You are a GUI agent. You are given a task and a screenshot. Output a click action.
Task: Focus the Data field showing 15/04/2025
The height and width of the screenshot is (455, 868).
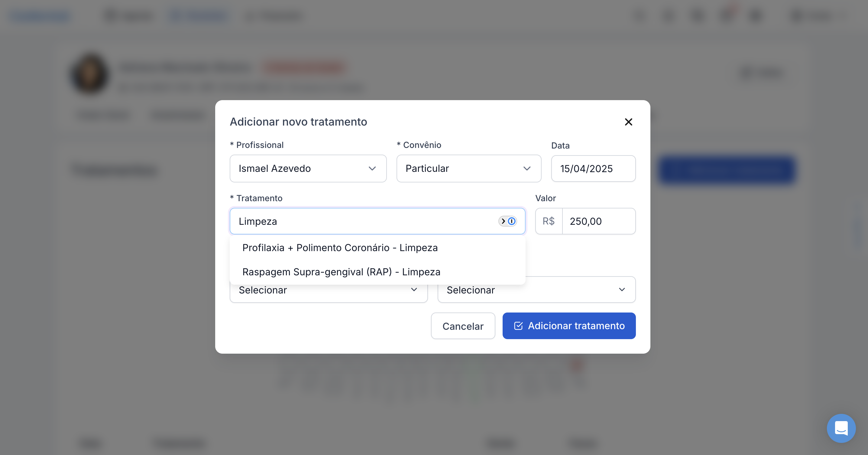click(593, 169)
